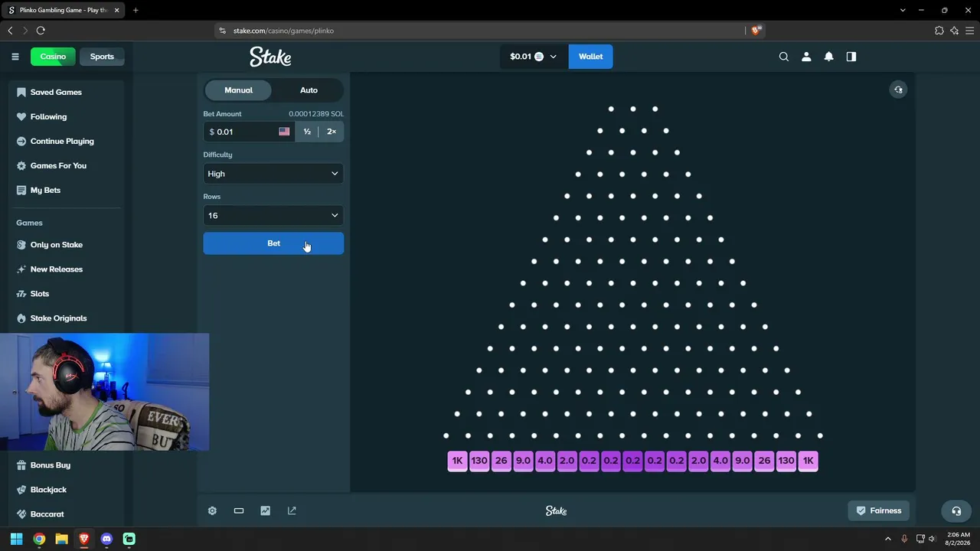The height and width of the screenshot is (551, 980).
Task: Open Games For You in the sidebar
Action: [58, 165]
